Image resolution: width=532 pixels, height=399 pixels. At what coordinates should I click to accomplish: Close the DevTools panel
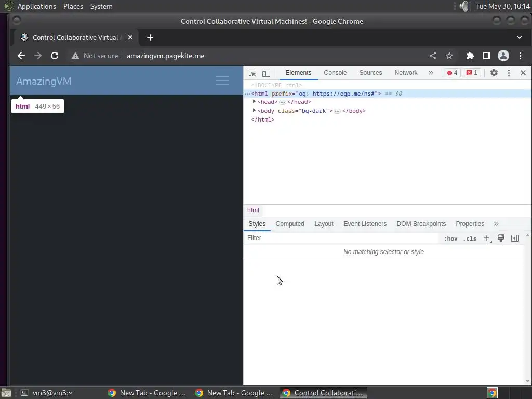(523, 73)
